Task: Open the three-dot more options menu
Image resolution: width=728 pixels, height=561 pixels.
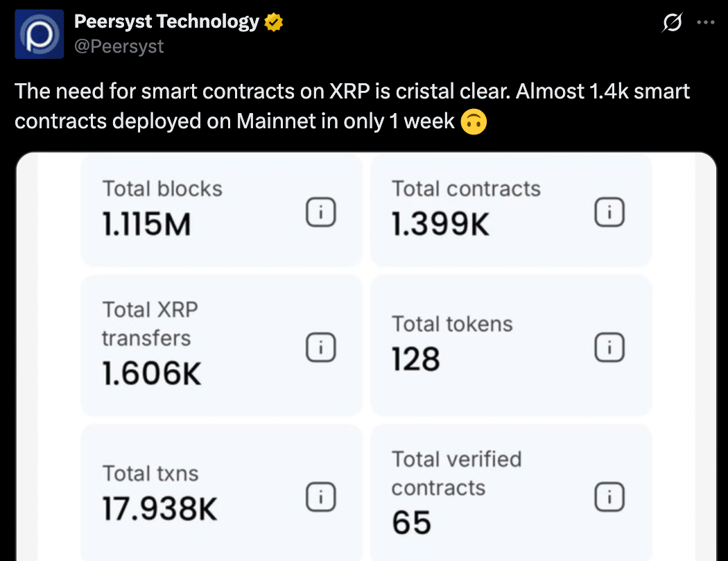Action: pyautogui.click(x=705, y=23)
